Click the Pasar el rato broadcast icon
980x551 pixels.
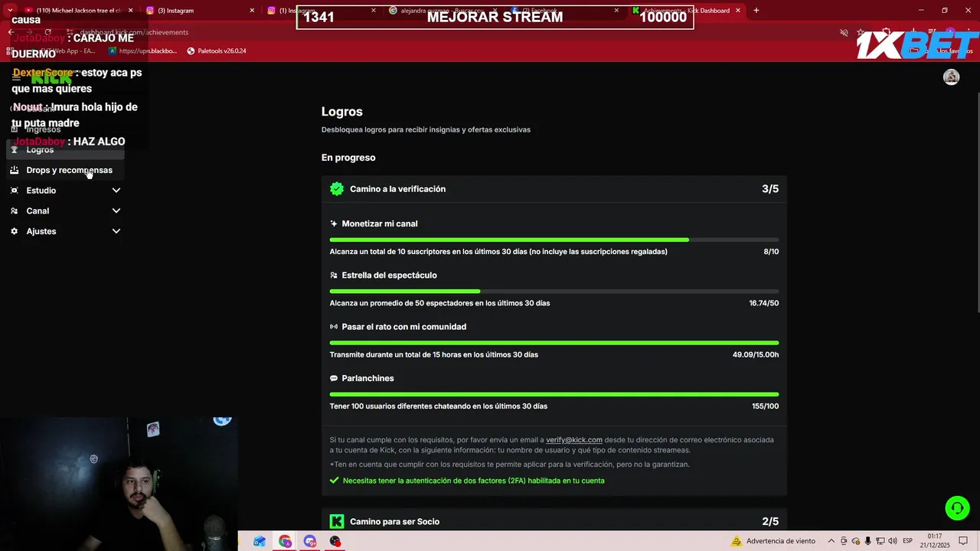point(334,327)
